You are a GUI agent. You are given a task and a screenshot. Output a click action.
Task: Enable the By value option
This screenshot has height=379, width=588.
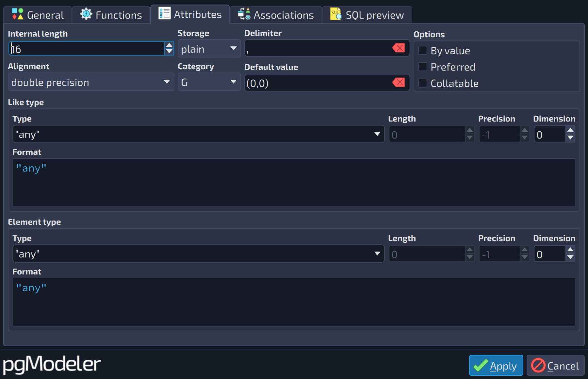pos(423,50)
